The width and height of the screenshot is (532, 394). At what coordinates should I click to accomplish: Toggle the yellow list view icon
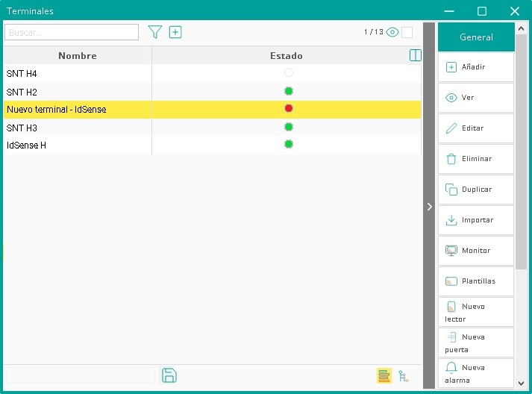[x=384, y=375]
